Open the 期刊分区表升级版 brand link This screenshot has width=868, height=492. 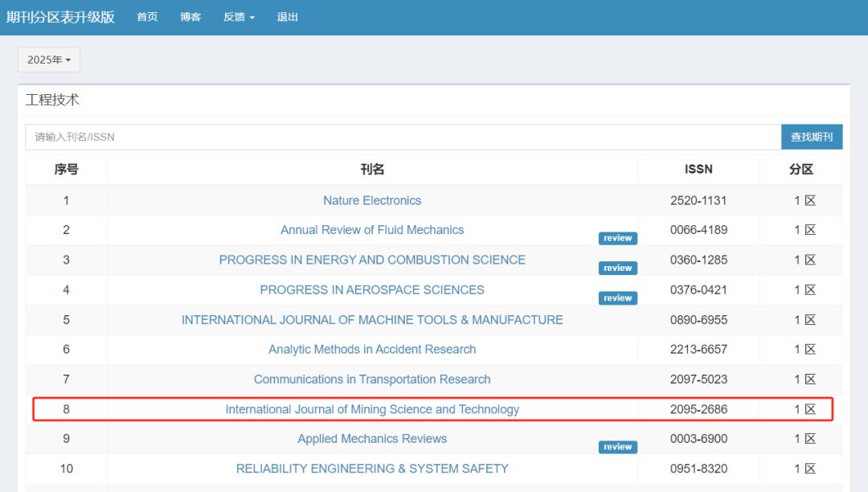(x=60, y=17)
